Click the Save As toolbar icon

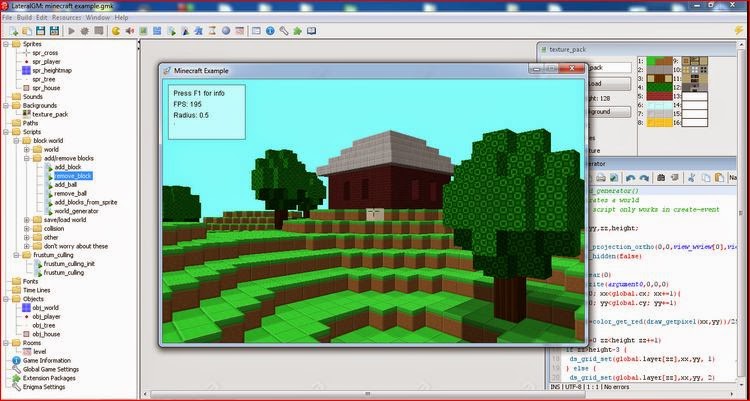(x=54, y=31)
